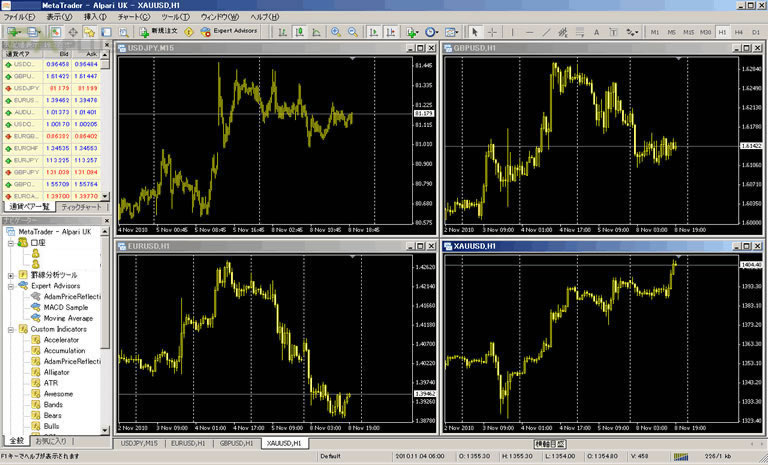
Task: Open the Periods clock dropdown
Action: click(x=432, y=32)
